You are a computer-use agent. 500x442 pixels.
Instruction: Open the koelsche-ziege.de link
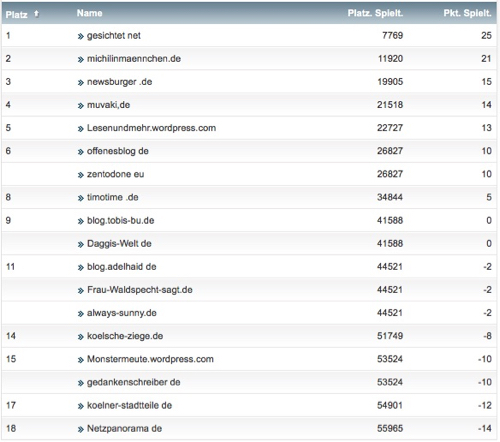[125, 336]
